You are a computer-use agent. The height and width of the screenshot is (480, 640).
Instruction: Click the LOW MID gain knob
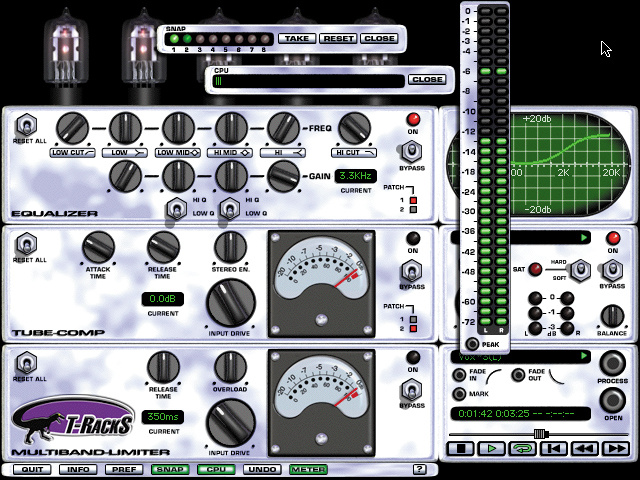tap(178, 176)
